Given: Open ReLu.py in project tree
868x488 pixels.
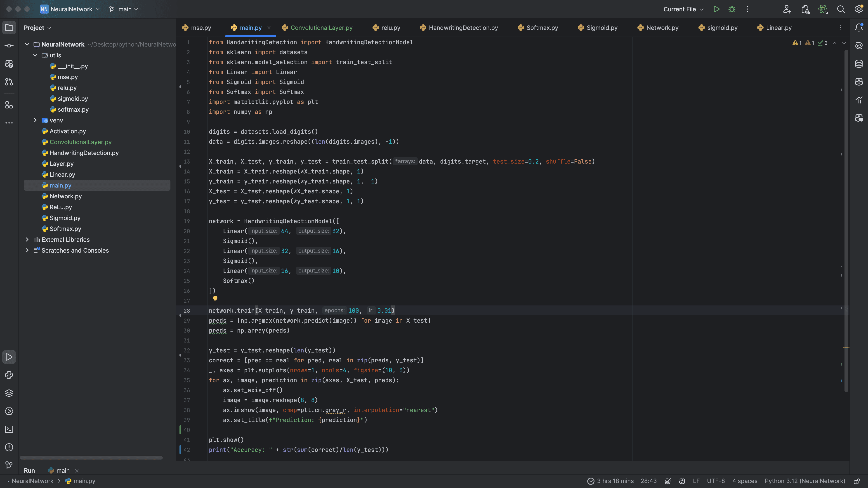Looking at the screenshot, I should tap(61, 207).
